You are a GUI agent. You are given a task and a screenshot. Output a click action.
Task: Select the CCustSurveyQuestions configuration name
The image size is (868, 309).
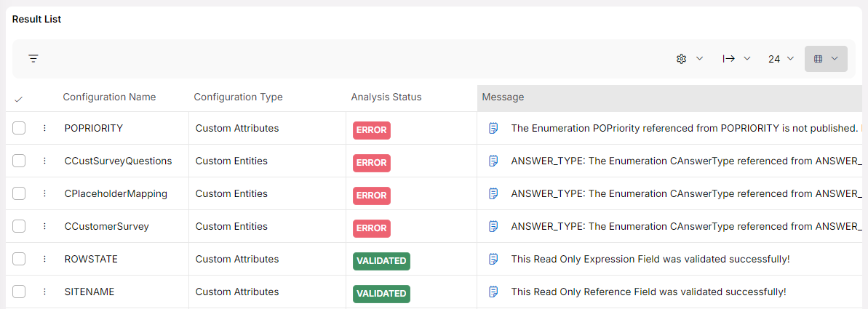(x=118, y=161)
